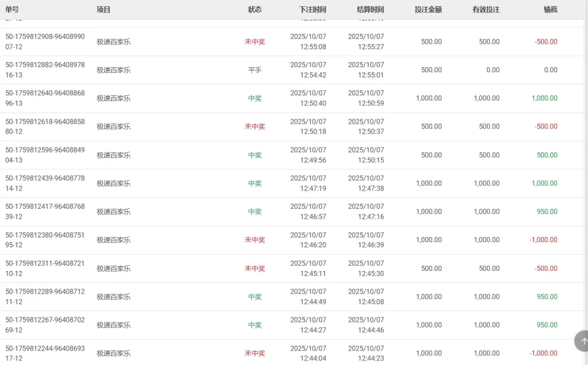
Task: Click the 950.00 win amount for the 12:46:57 bet
Action: 547,212
